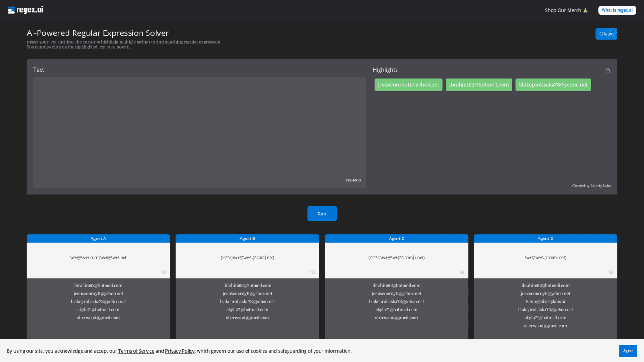Viewport: 644px width, 362px height.
Task: Open the Terms of Service link
Action: [136, 351]
